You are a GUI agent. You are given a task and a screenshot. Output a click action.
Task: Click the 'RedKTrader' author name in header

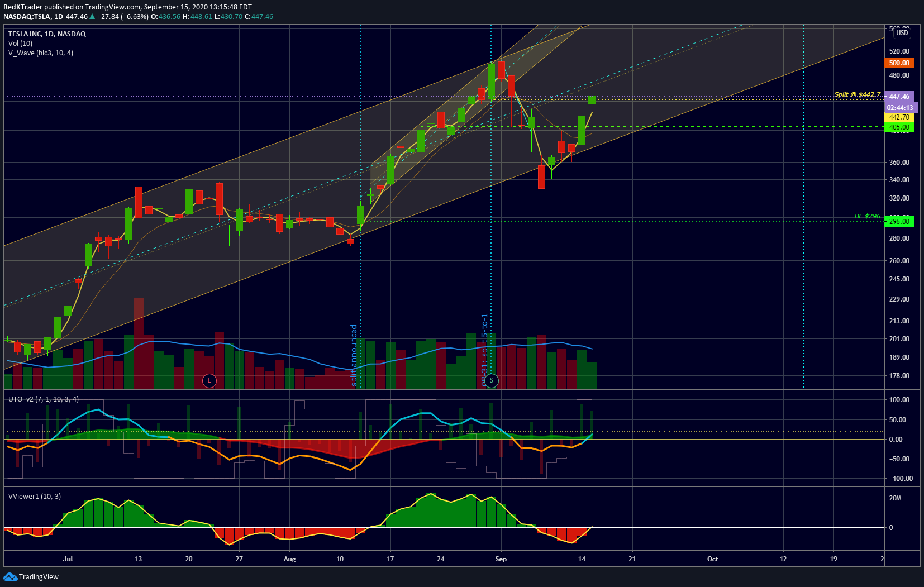coord(23,7)
